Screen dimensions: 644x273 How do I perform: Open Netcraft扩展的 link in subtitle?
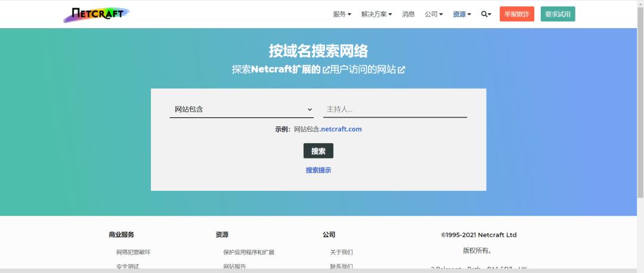(286, 70)
